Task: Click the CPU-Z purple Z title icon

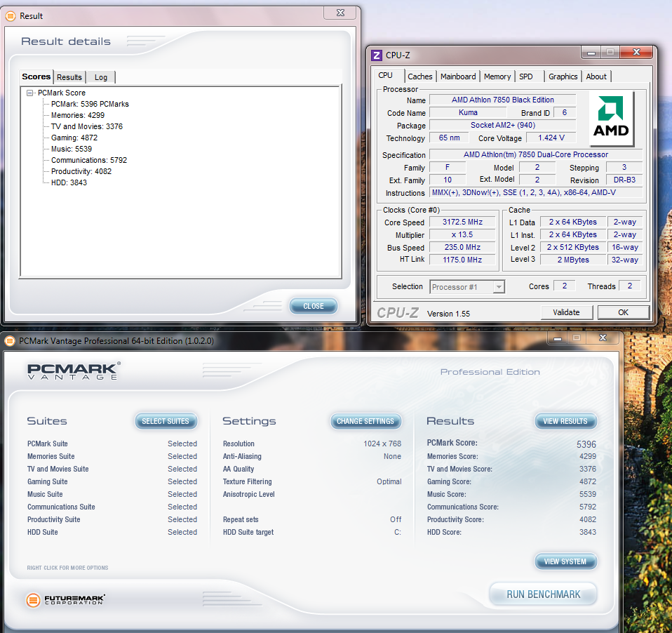Action: pyautogui.click(x=377, y=55)
